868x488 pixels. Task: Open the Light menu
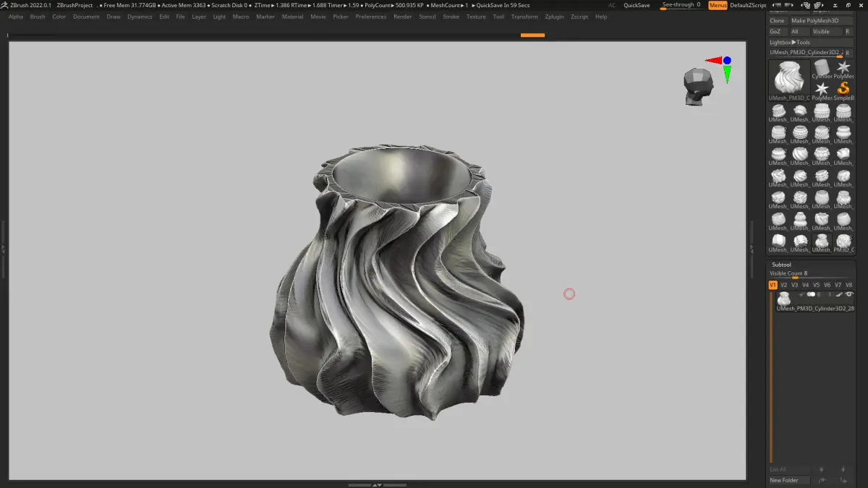220,17
